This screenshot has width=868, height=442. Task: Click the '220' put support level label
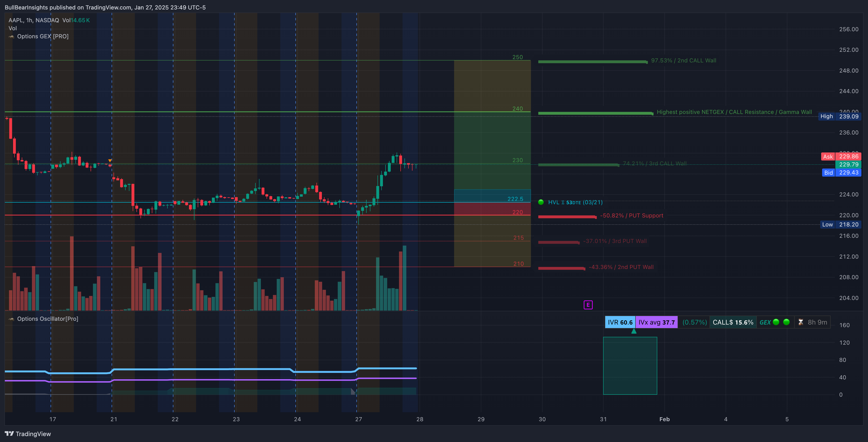[517, 212]
